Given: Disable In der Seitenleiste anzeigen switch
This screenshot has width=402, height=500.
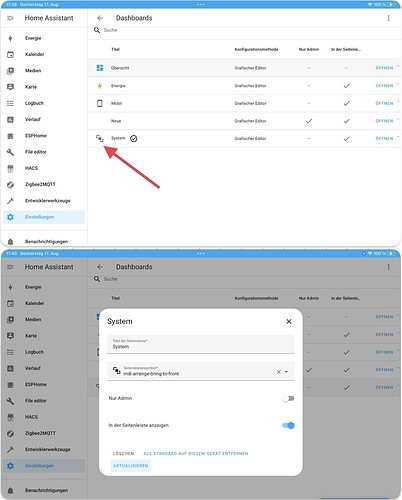Looking at the screenshot, I should [288, 425].
